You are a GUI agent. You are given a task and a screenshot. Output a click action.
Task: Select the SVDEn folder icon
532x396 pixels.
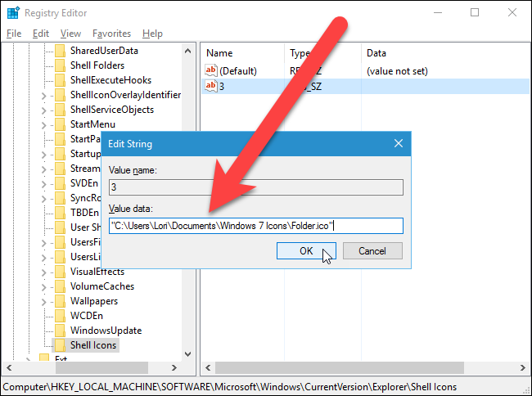pyautogui.click(x=60, y=183)
